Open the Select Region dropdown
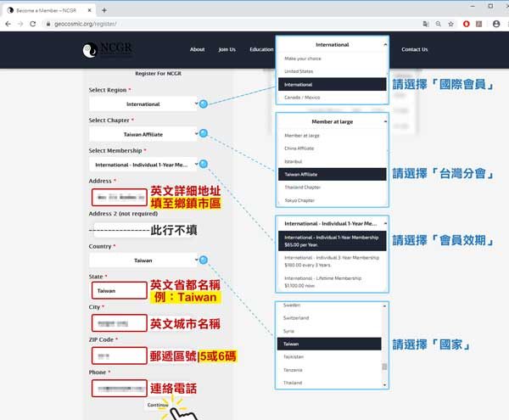509x420 pixels. click(x=144, y=104)
